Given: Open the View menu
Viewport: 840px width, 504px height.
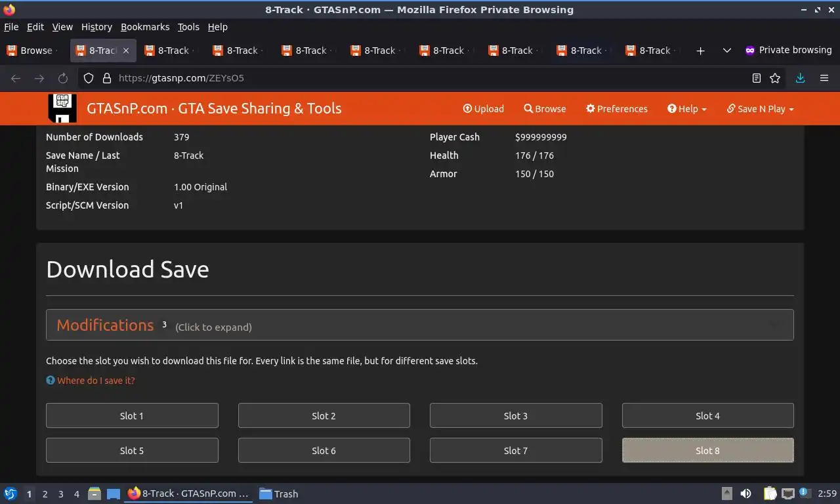Looking at the screenshot, I should [x=62, y=27].
